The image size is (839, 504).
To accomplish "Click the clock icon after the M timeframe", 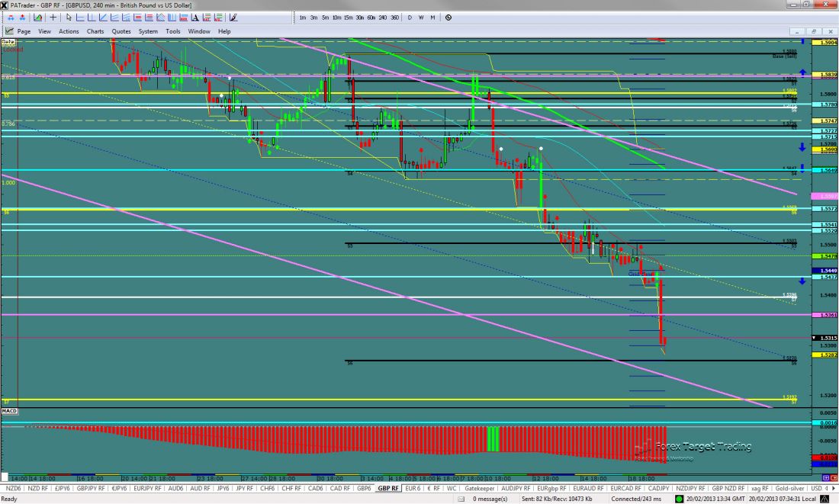I will (448, 17).
